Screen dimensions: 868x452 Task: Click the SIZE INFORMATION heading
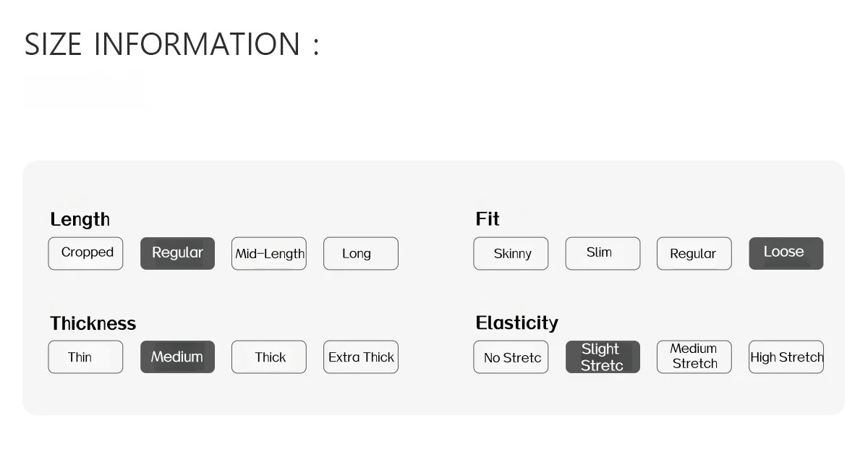[171, 44]
